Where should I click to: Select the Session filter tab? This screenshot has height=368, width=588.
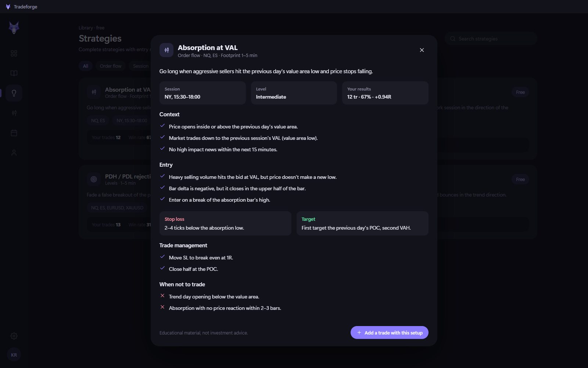(141, 66)
